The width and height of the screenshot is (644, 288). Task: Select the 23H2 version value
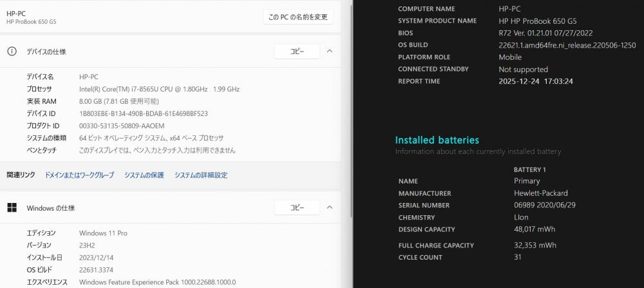(x=86, y=245)
